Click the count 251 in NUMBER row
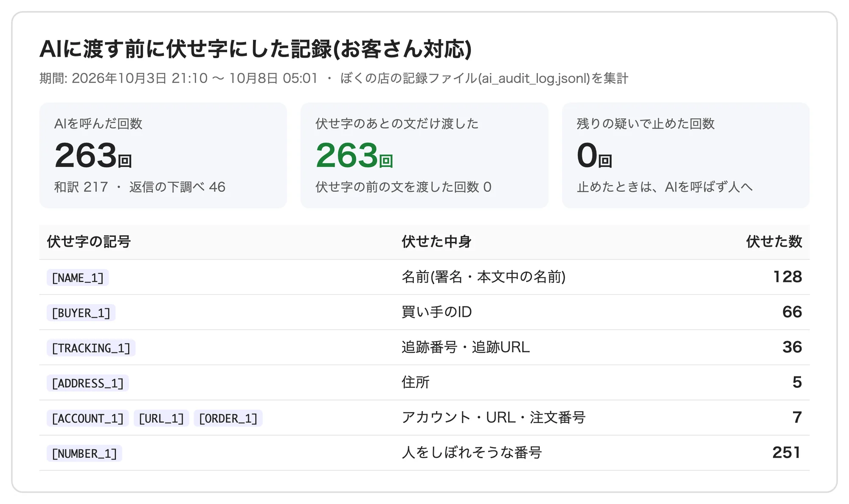 click(787, 453)
